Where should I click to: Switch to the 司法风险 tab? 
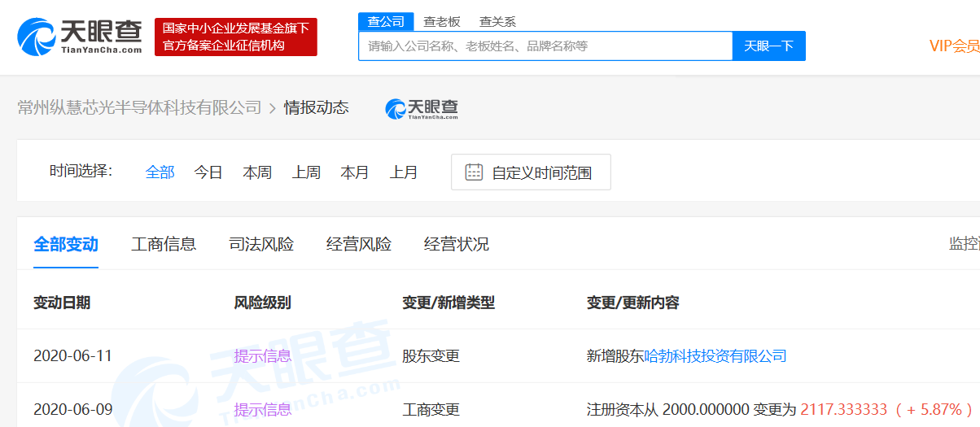[x=261, y=244]
